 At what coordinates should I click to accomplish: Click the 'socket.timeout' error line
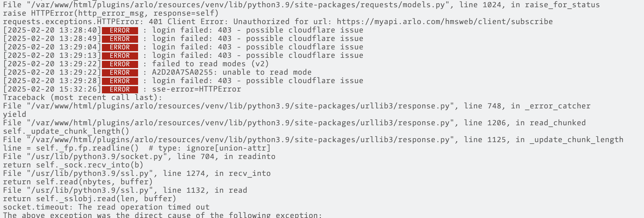106,207
